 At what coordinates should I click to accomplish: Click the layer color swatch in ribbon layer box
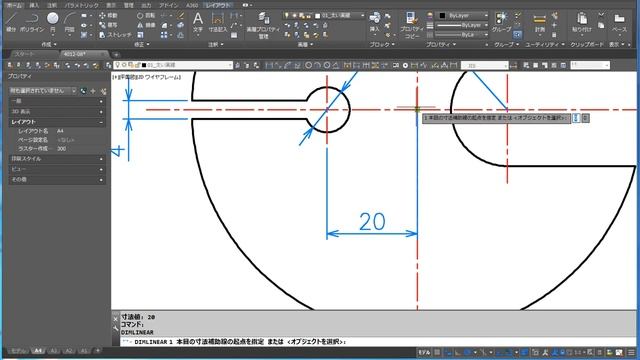[x=318, y=16]
